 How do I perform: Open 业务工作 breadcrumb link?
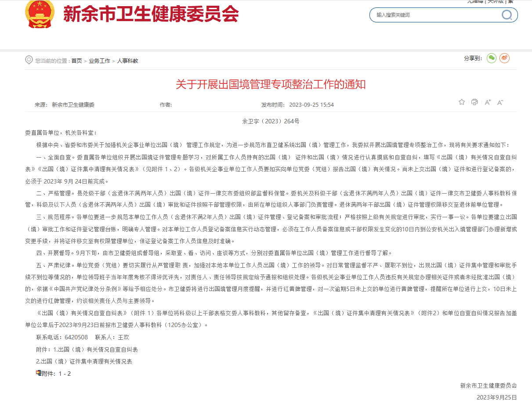[x=99, y=61]
